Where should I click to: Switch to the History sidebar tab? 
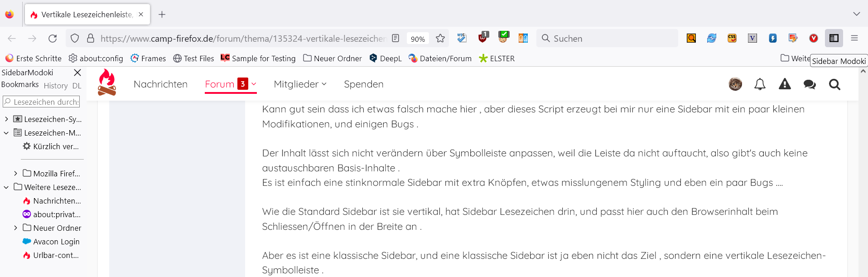(x=56, y=86)
